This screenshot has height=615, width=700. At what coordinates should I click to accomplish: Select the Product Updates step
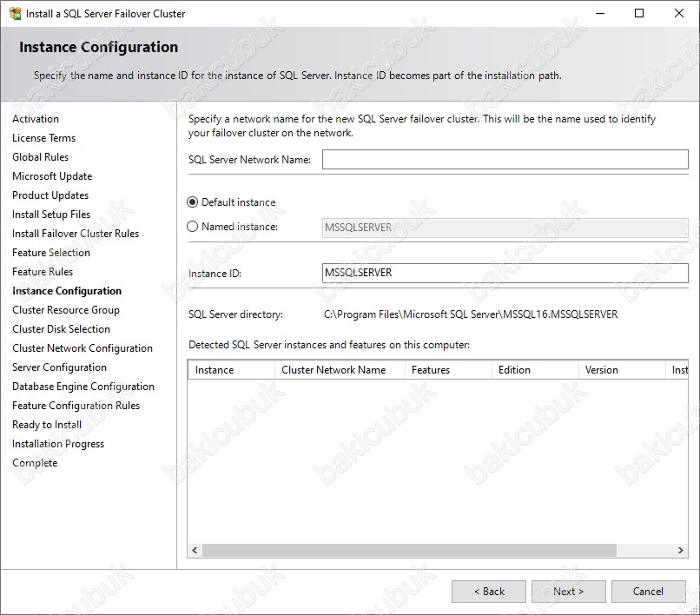coord(50,195)
